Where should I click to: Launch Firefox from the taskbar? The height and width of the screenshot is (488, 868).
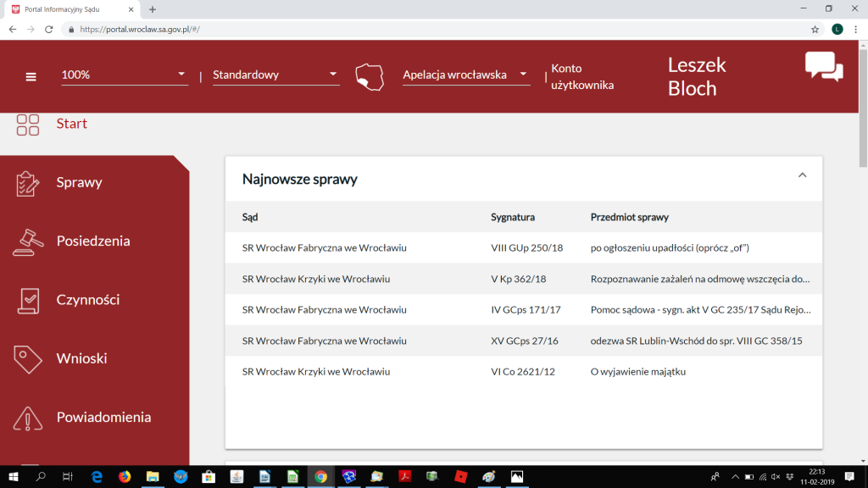point(125,476)
